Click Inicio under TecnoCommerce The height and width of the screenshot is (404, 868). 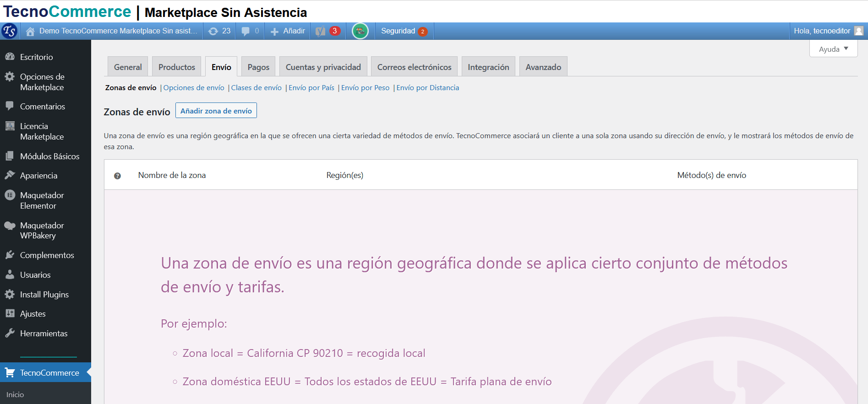click(x=15, y=394)
